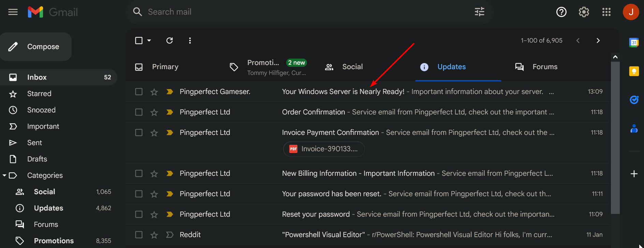
Task: Collapse the Categories section in sidebar
Action: pyautogui.click(x=4, y=175)
